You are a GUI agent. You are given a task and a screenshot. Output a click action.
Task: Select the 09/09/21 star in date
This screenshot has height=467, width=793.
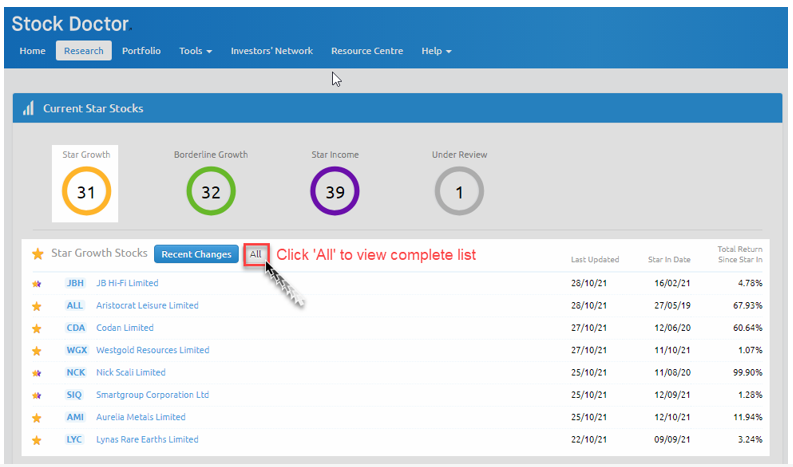tap(672, 440)
